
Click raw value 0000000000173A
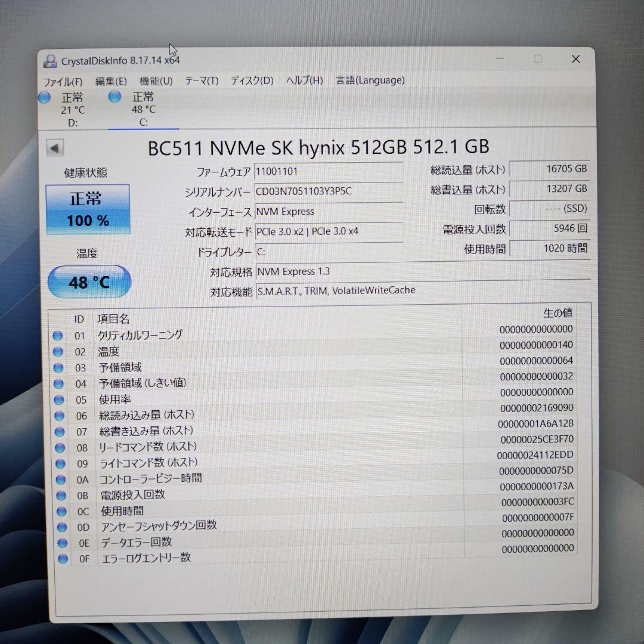click(x=537, y=487)
